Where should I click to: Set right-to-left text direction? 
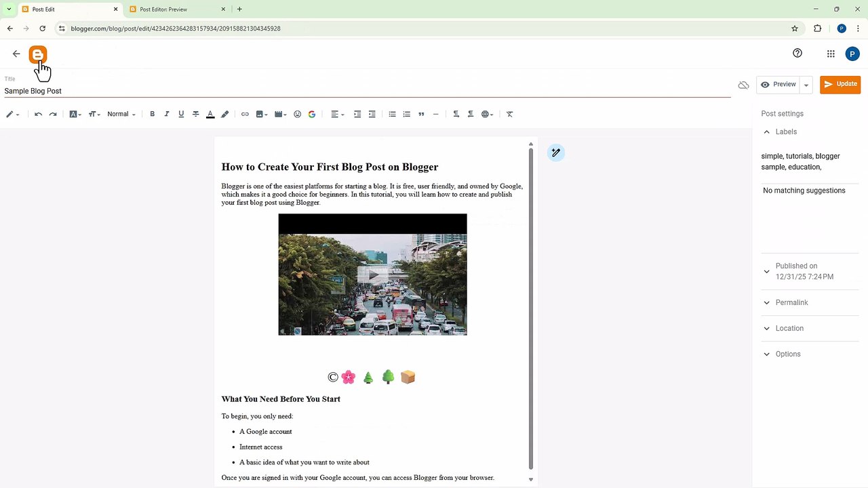pyautogui.click(x=471, y=114)
